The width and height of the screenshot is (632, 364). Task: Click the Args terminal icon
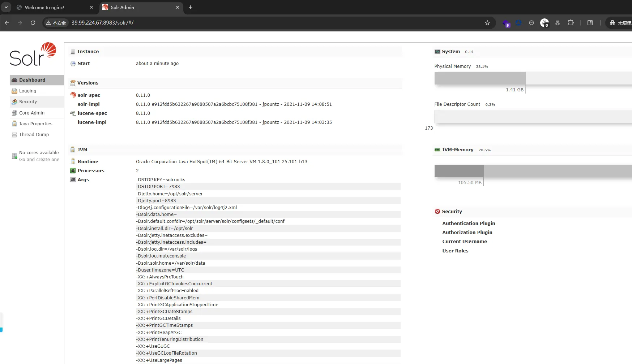(73, 180)
